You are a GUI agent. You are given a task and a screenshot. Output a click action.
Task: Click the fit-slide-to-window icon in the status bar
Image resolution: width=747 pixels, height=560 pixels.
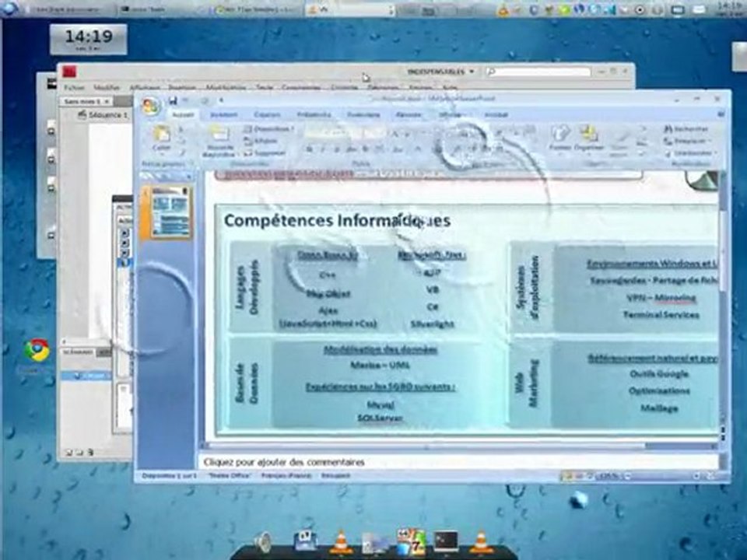[x=710, y=476]
